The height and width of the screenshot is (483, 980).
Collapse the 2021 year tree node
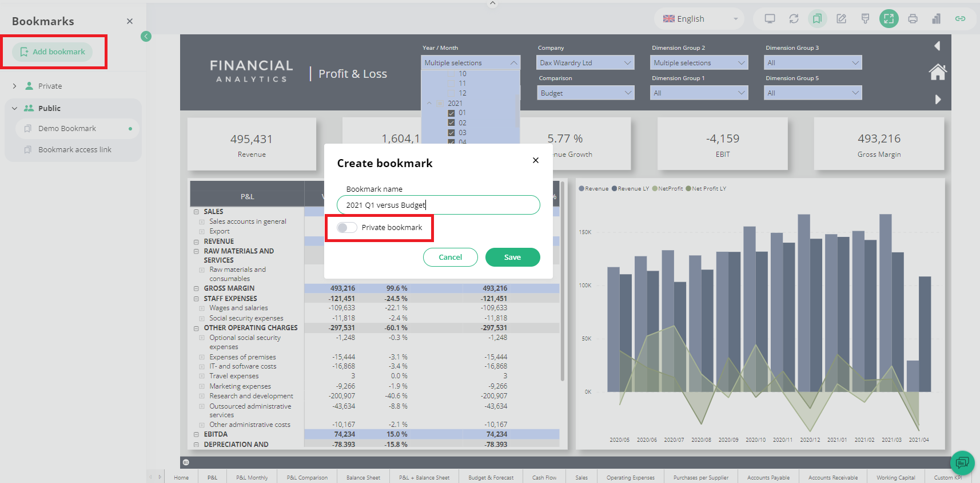[x=429, y=104]
